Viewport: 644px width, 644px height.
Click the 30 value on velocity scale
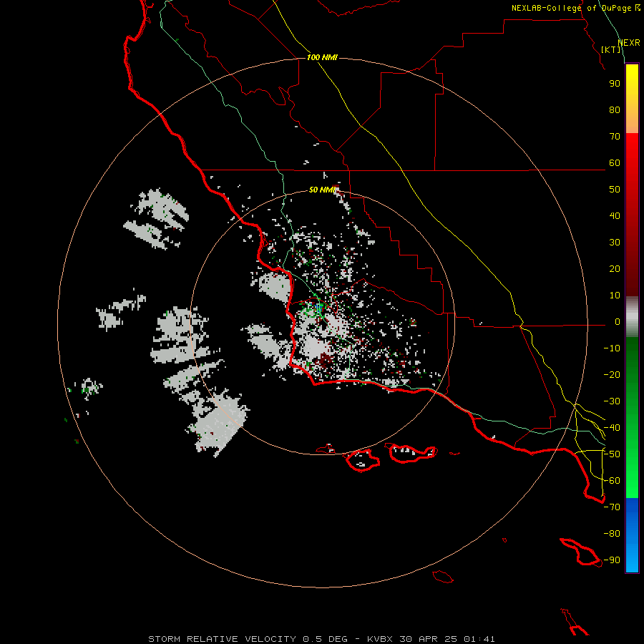615,243
